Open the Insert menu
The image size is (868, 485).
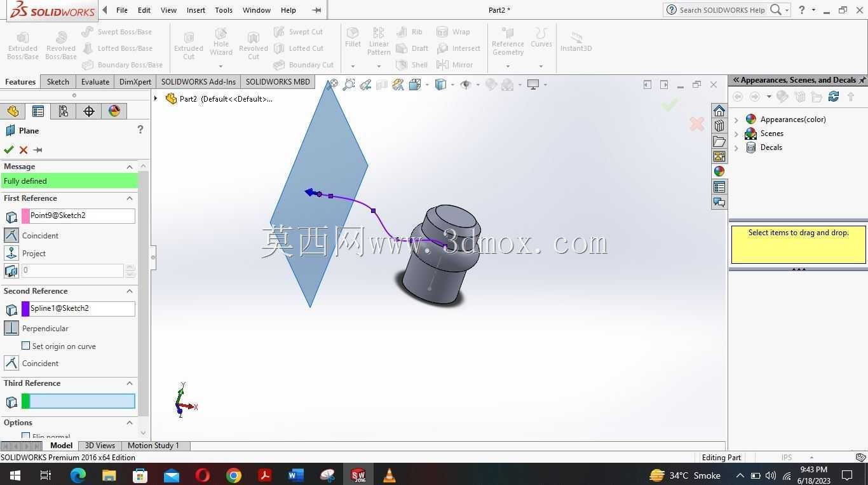point(196,10)
